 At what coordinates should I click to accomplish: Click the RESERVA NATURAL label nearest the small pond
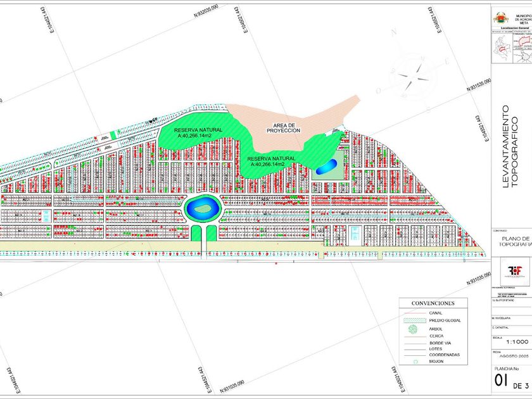(271, 161)
